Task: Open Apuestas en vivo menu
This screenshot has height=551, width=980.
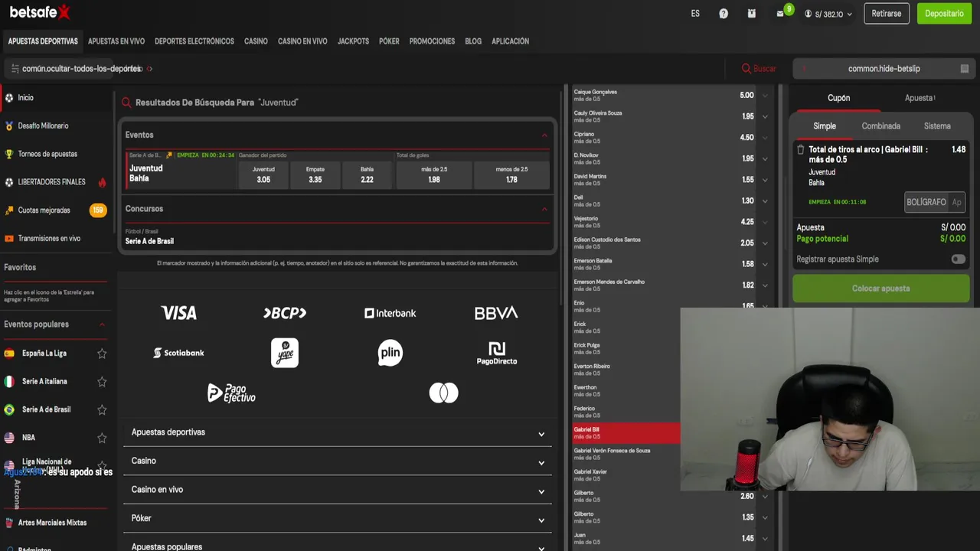Action: 116,41
